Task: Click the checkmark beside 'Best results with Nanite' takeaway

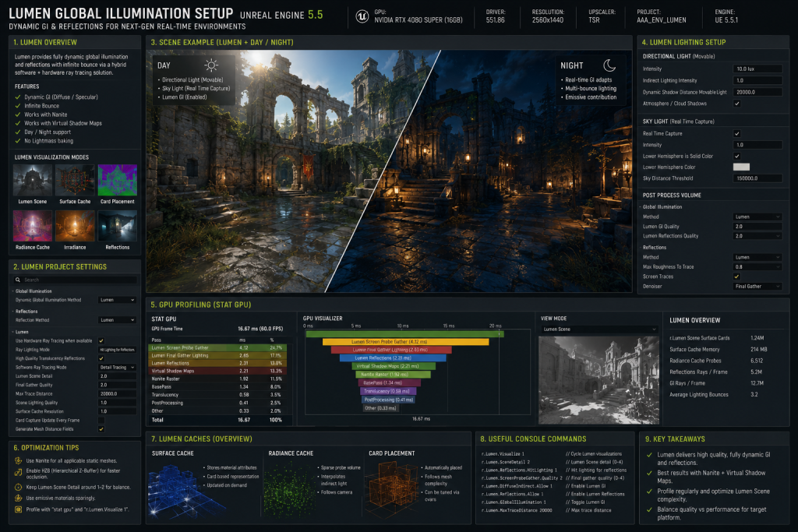Action: (x=649, y=473)
